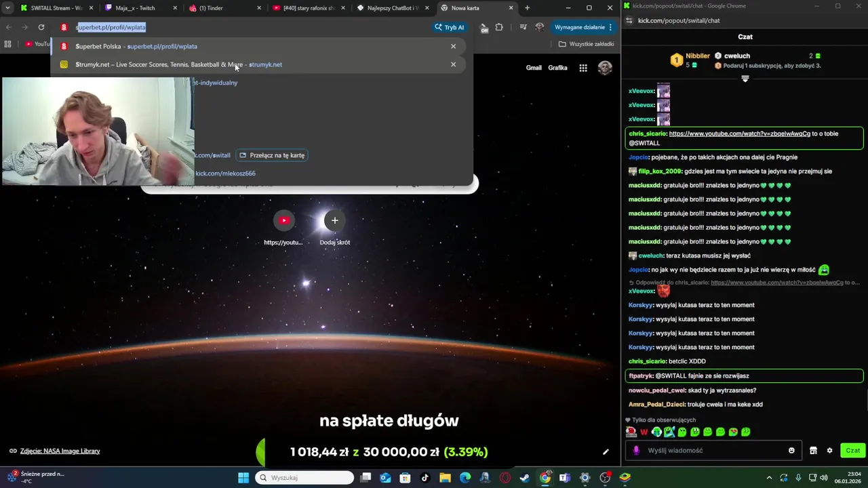Send message with Czat button
Screen dimensions: 868x488
coord(852,450)
